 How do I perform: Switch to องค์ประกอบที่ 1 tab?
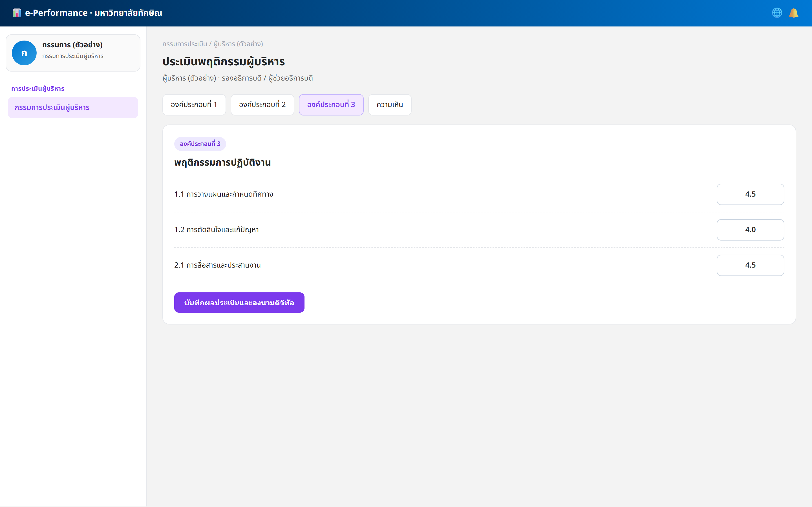194,104
